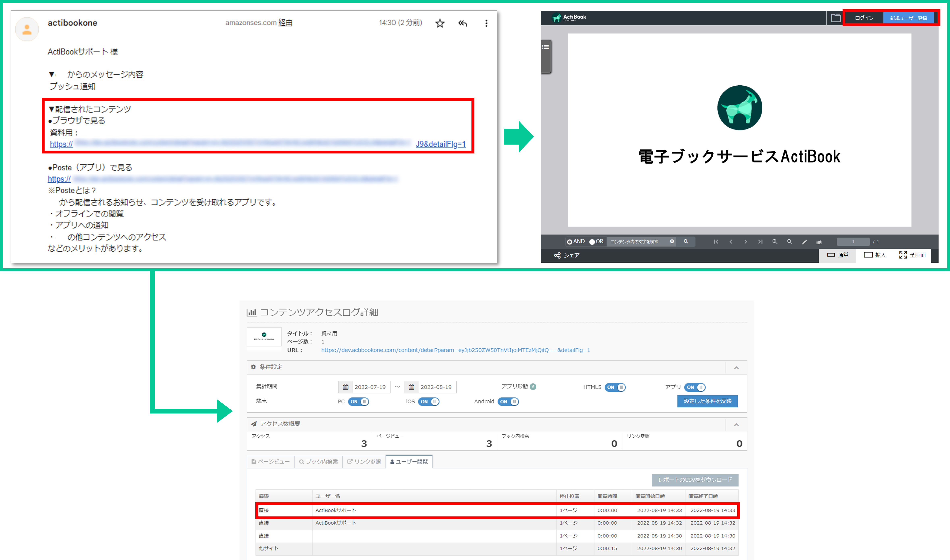Image resolution: width=950 pixels, height=560 pixels.
Task: Go to the next page in the viewer
Action: coord(745,241)
